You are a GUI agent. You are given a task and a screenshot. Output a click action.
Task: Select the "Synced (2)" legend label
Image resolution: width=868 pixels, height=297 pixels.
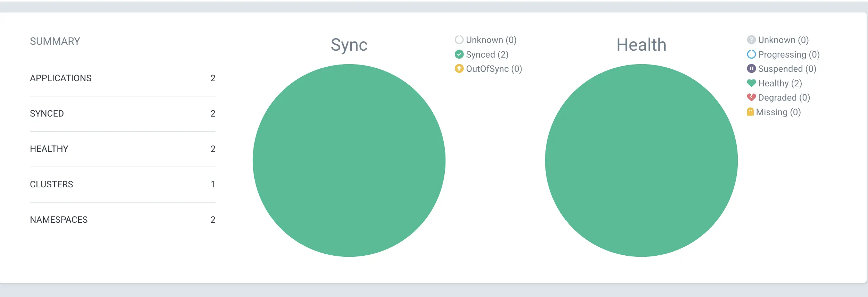click(487, 54)
